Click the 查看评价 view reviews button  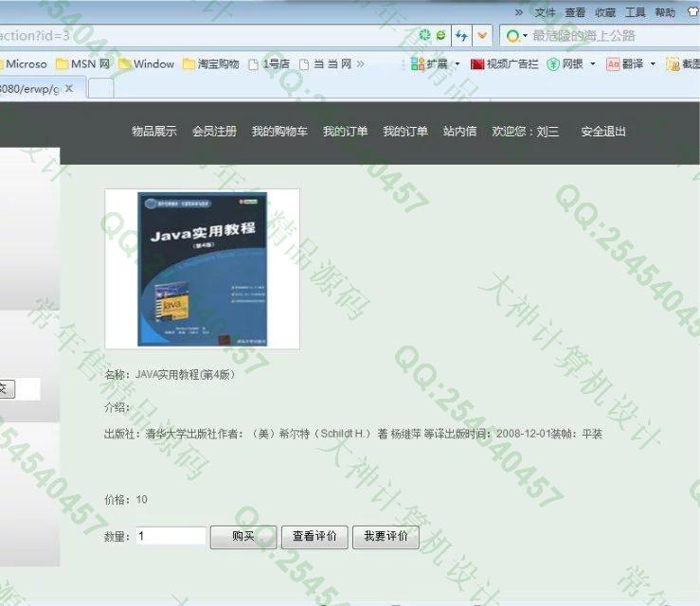(x=314, y=537)
